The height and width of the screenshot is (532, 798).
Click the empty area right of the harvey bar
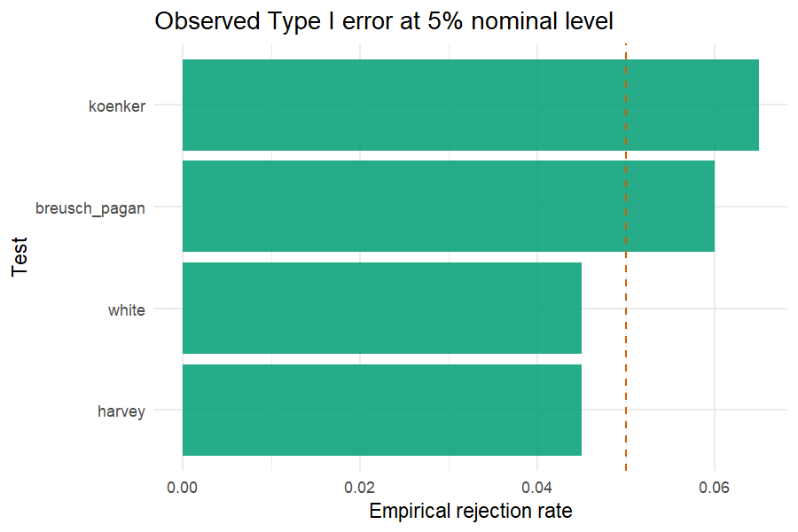[685, 410]
